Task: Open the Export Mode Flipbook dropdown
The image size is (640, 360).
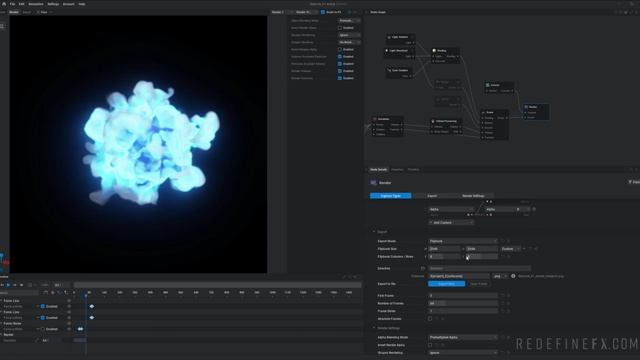Action: coord(463,241)
